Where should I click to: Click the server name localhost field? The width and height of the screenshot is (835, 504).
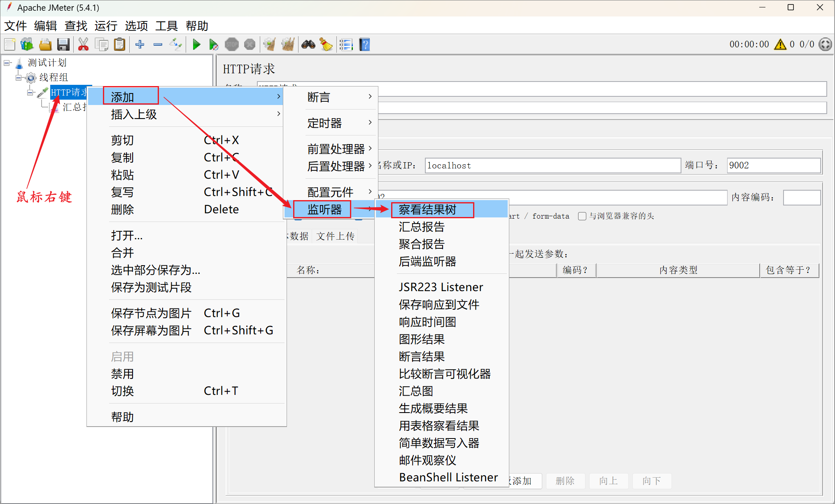coord(553,166)
